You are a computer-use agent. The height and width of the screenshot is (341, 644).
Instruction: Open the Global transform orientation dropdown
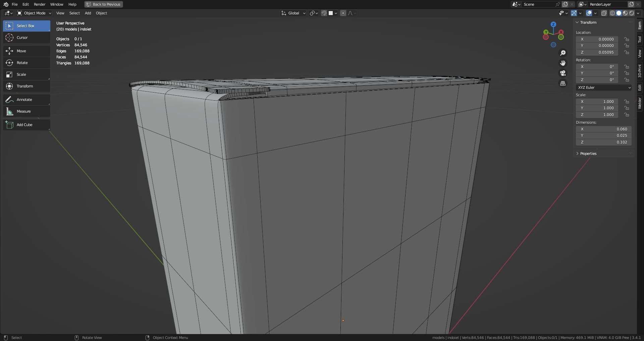point(293,13)
